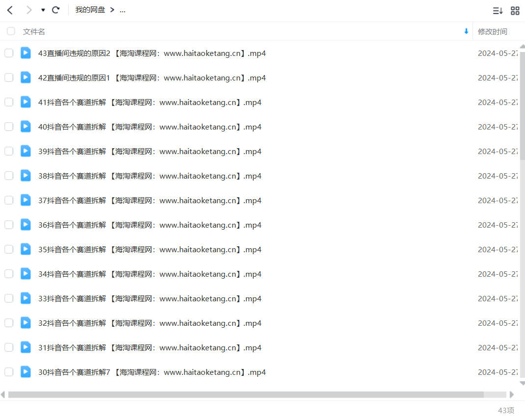525x420 pixels.
Task: Click vertical scrollbar down arrow
Action: coord(523,383)
